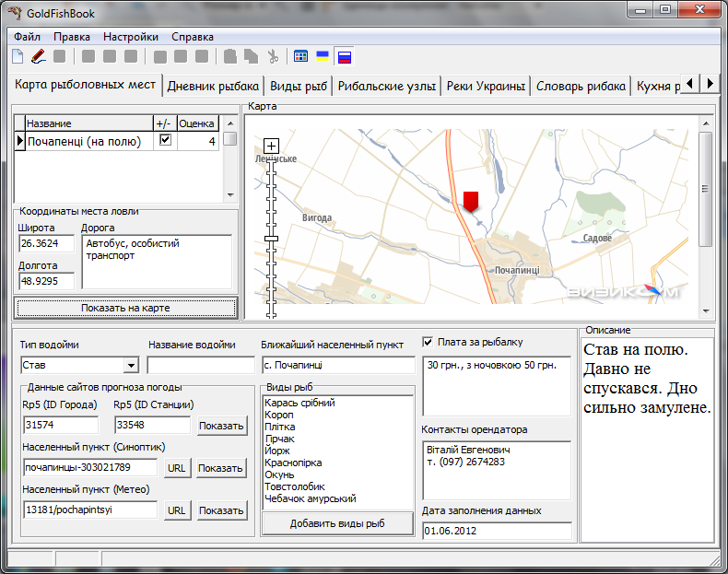The width and height of the screenshot is (728, 574).
Task: Click the map panel scroll-down arrow
Action: click(706, 310)
